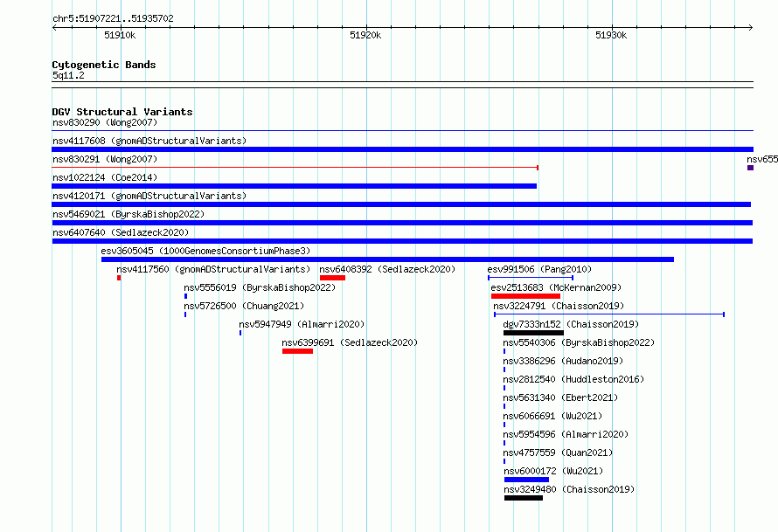The width and height of the screenshot is (778, 532).
Task: Open nsv4120171 gnomADStructuralVariants label
Action: [x=149, y=196]
